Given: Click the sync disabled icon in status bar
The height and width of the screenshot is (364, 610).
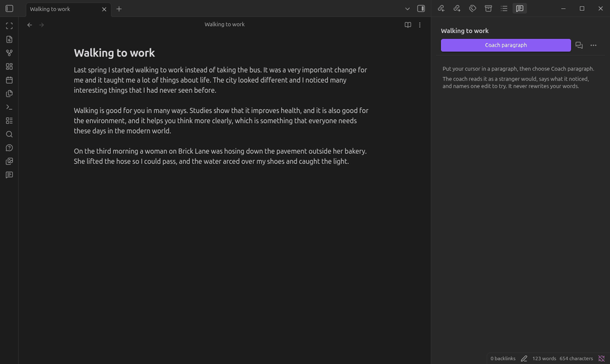Looking at the screenshot, I should [602, 358].
